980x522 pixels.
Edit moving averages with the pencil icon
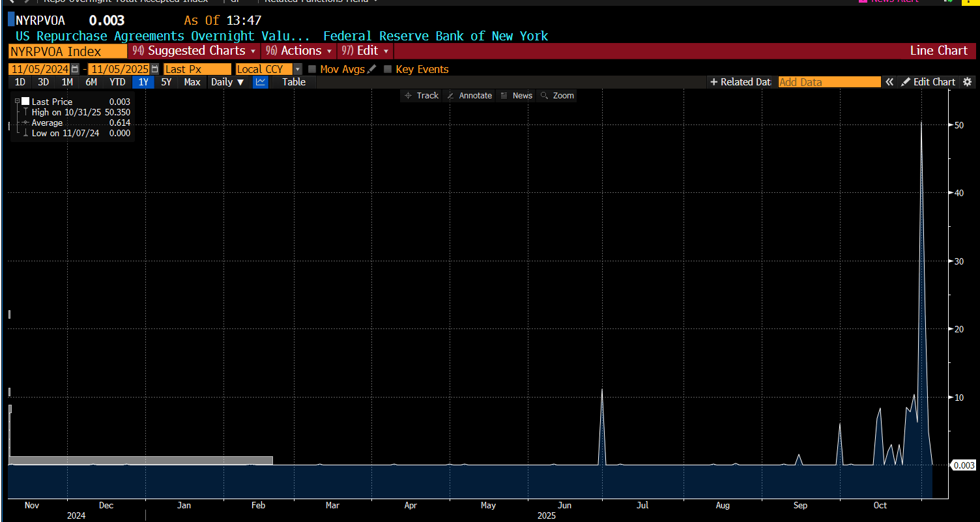(x=372, y=69)
